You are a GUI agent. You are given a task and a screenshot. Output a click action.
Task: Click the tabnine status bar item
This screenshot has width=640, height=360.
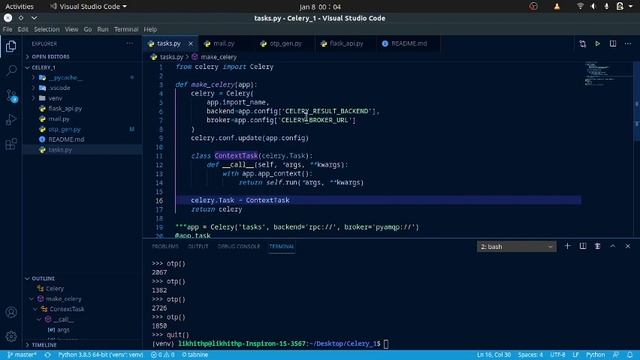[195, 355]
